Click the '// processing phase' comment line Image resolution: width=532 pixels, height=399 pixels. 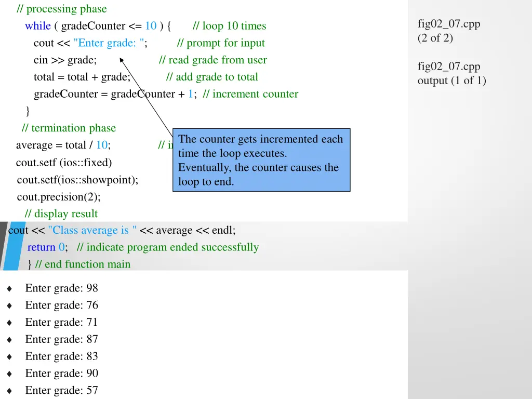click(62, 9)
